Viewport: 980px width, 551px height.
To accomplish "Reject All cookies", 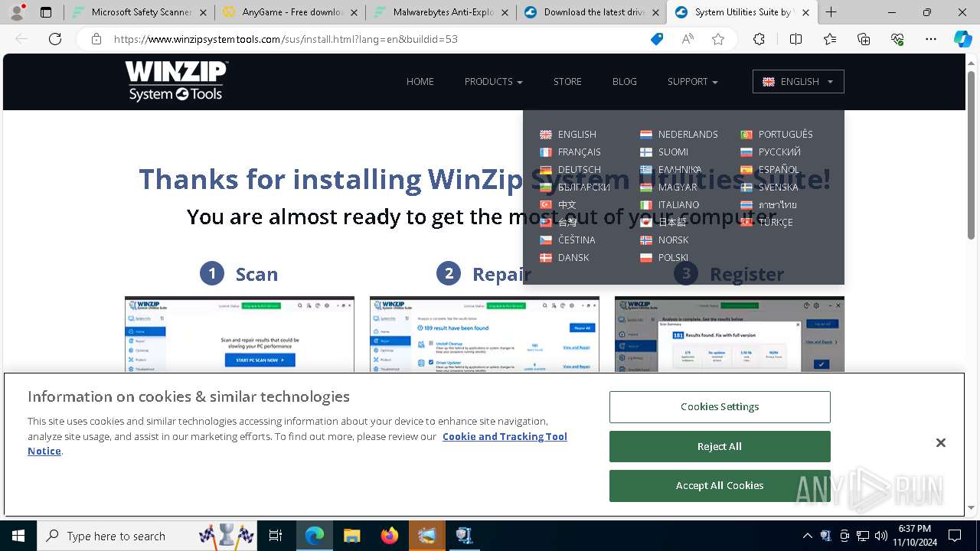I will coord(720,447).
